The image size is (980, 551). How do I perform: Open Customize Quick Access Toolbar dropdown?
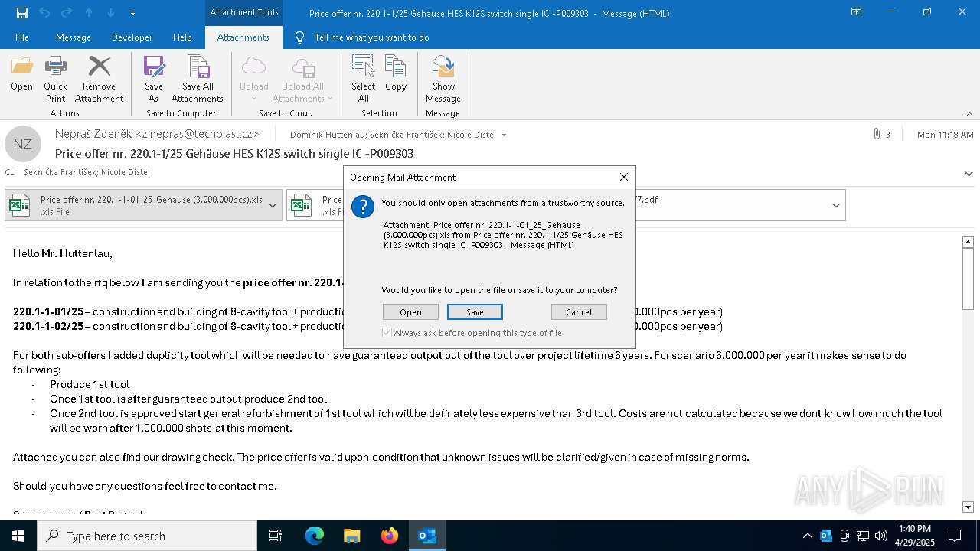[132, 13]
